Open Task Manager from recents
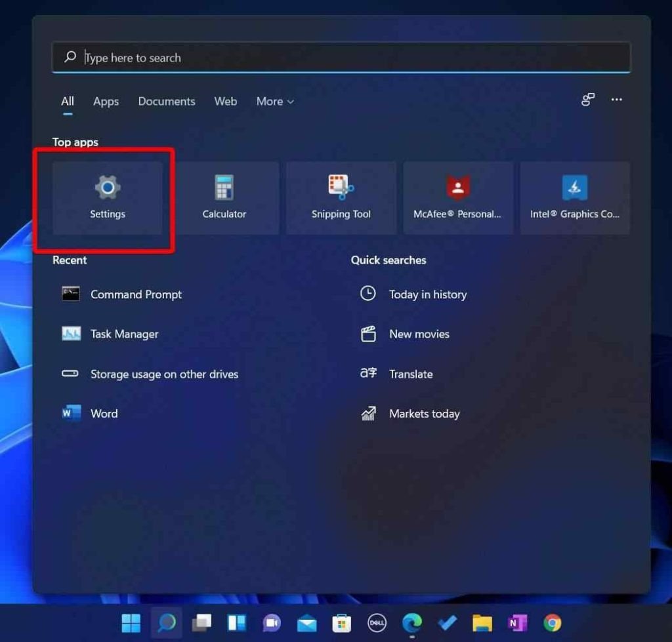Screen dimensions: 672x642 (124, 334)
